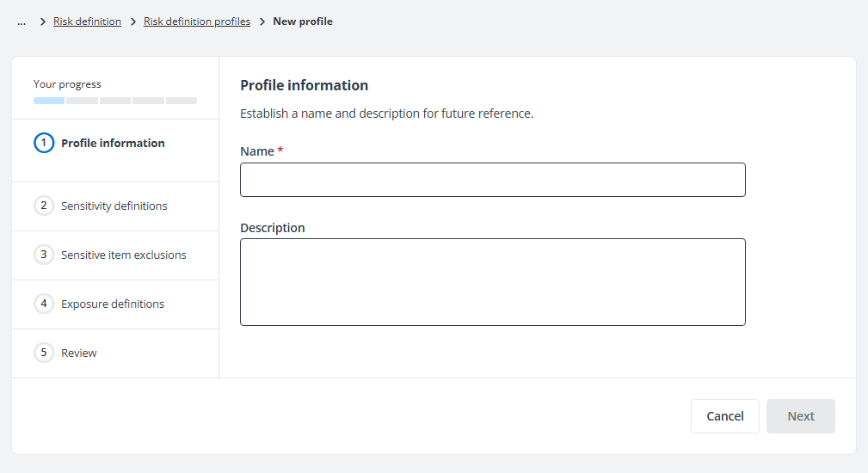Screen dimensions: 868x473
Task: Click the highlighted first progress bar segment
Action: click(49, 101)
